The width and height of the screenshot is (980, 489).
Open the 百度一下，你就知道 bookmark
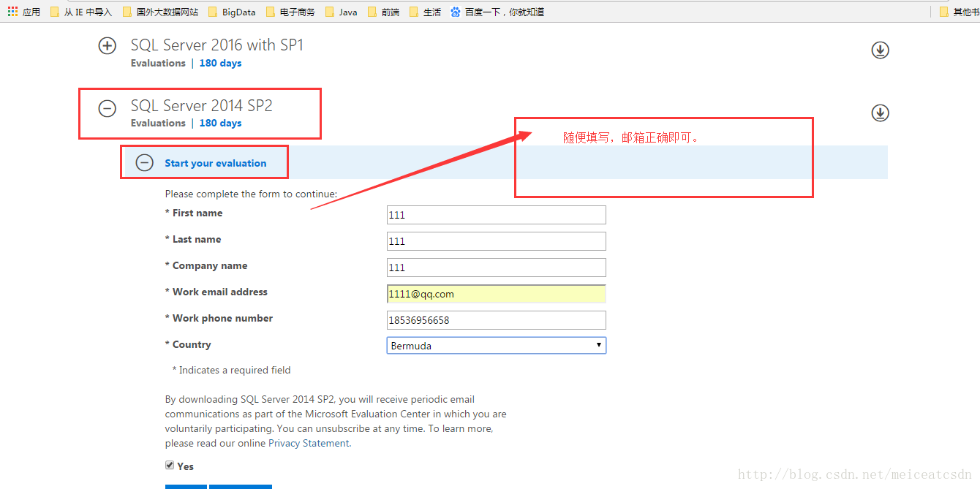[497, 12]
